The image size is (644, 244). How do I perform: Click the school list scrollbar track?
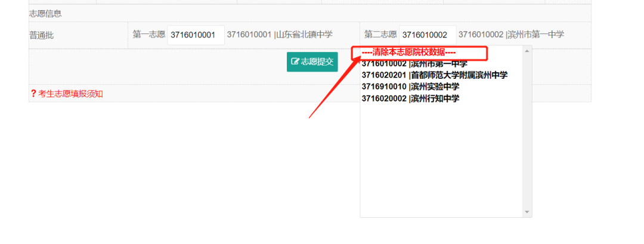click(x=527, y=131)
